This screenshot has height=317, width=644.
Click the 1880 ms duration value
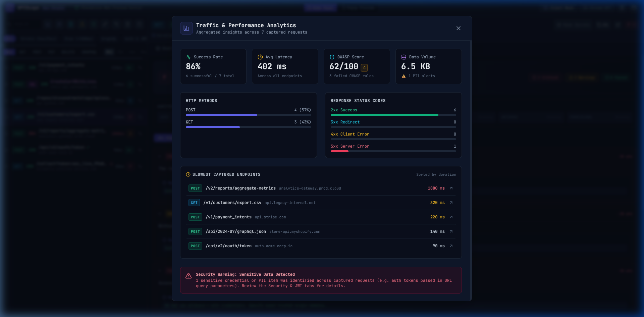tap(436, 188)
